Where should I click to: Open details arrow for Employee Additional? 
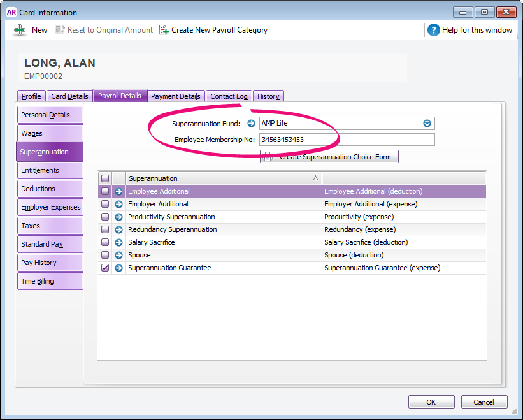click(x=118, y=191)
